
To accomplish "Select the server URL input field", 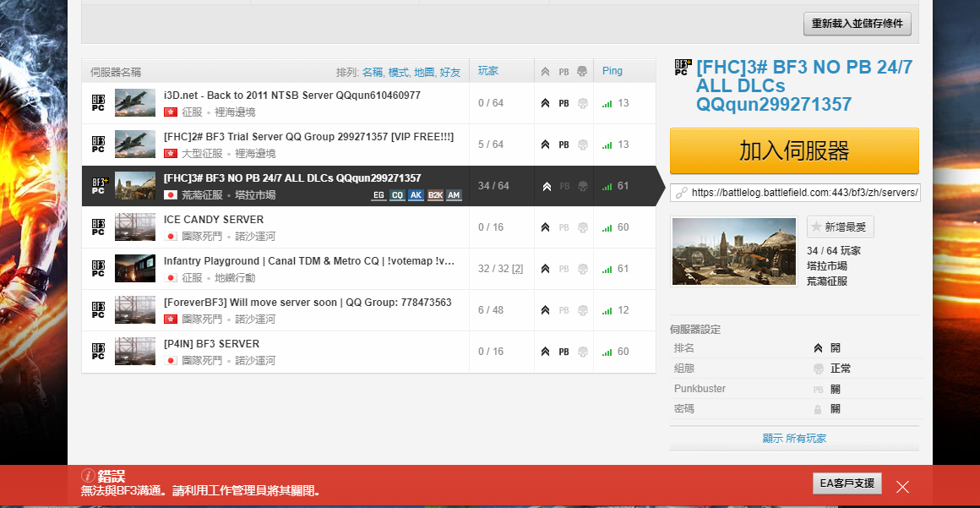I will tap(795, 193).
